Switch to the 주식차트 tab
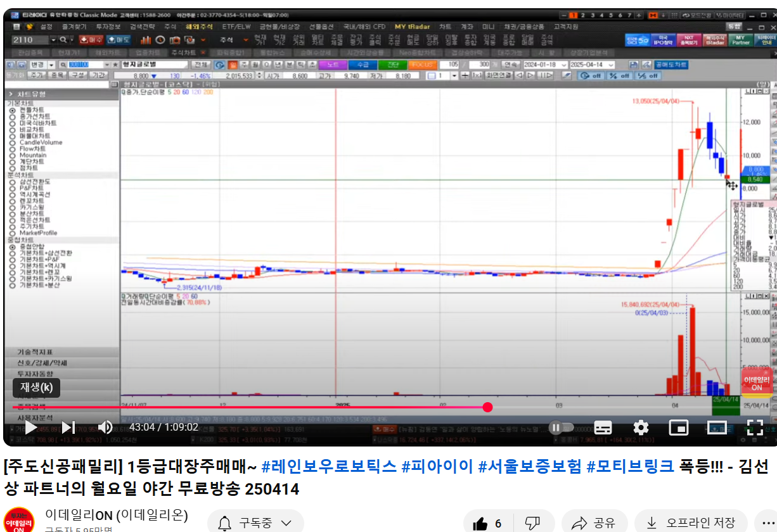The height and width of the screenshot is (532, 777). click(184, 53)
